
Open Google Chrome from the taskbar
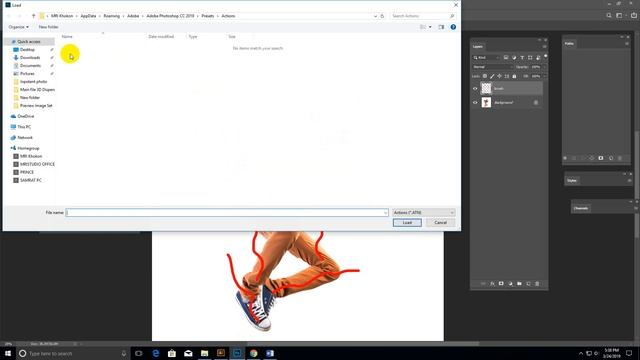coord(253,353)
